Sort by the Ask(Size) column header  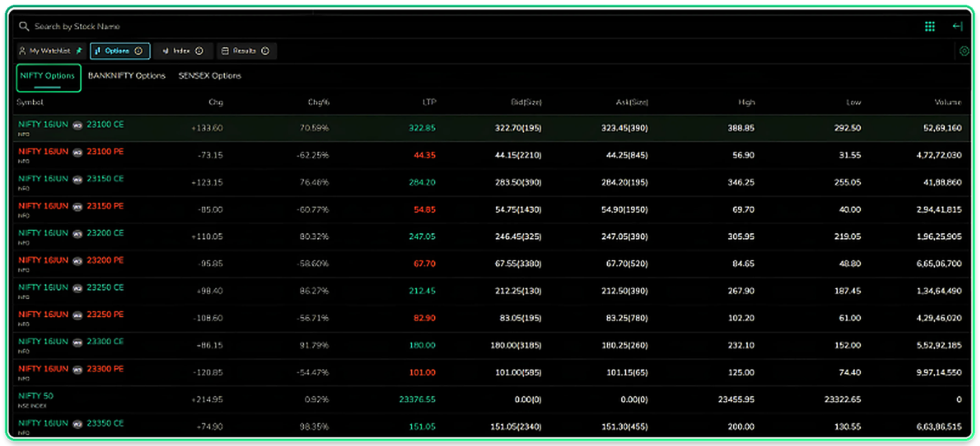[632, 102]
